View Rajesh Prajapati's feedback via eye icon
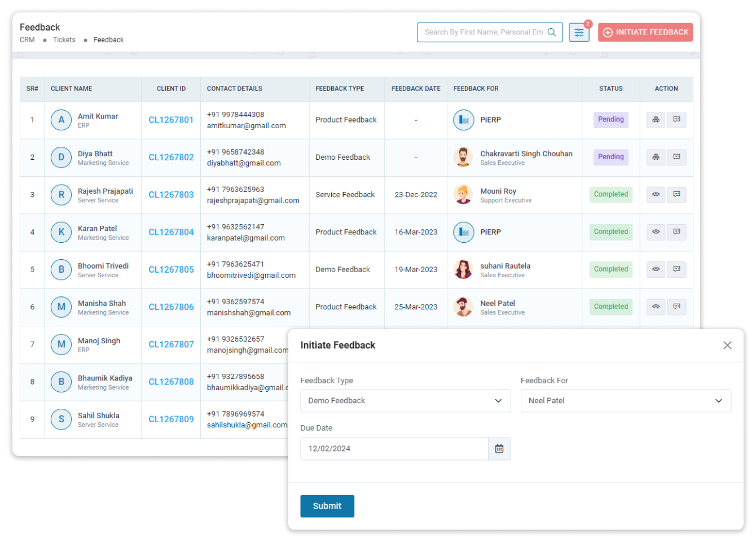The height and width of the screenshot is (542, 756). pos(656,194)
